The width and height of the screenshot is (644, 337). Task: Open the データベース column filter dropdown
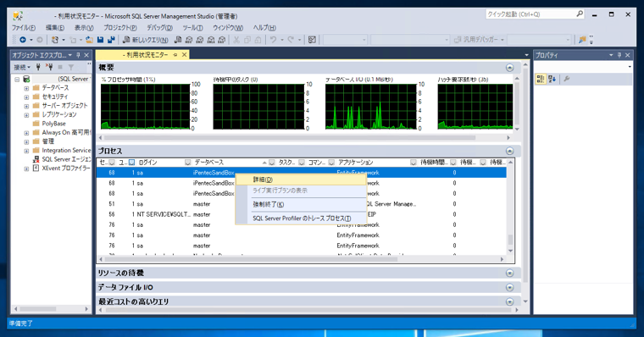[x=271, y=163]
